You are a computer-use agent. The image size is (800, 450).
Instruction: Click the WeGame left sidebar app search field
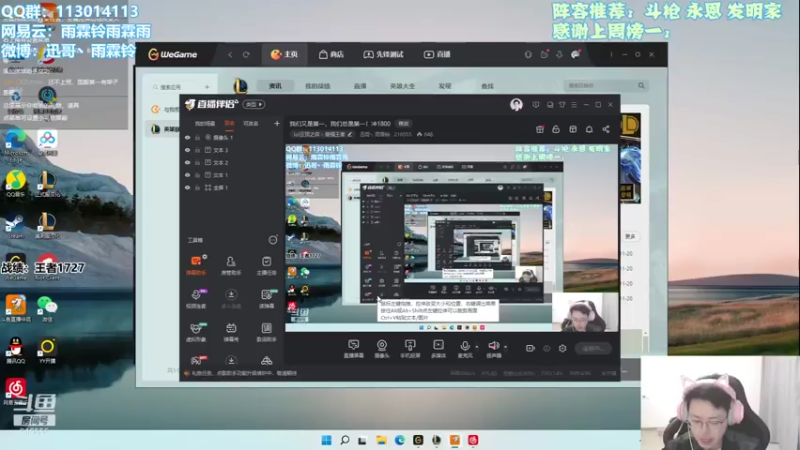click(x=177, y=87)
